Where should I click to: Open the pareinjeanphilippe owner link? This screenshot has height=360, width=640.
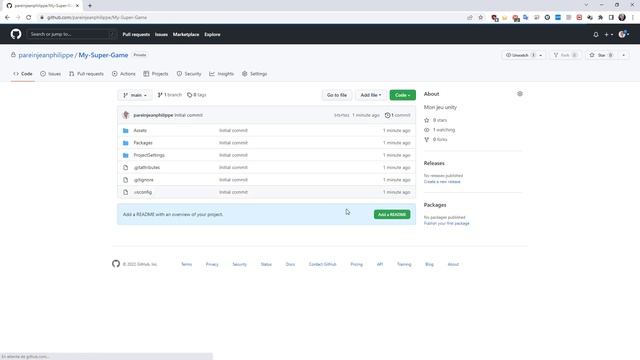(x=46, y=55)
